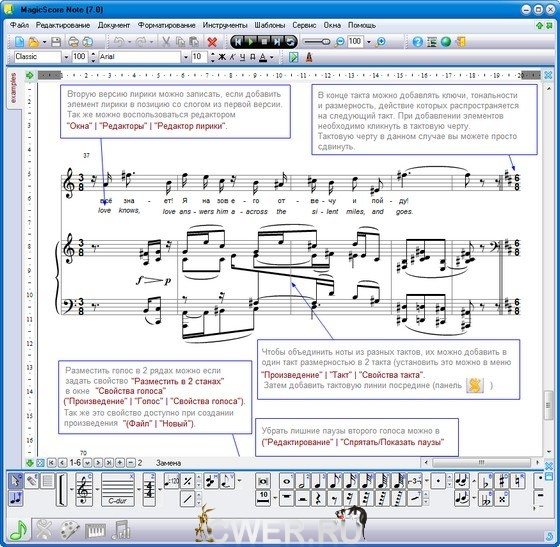Toggle underline text formatting (Ч)
560x547 pixels.
(x=243, y=57)
